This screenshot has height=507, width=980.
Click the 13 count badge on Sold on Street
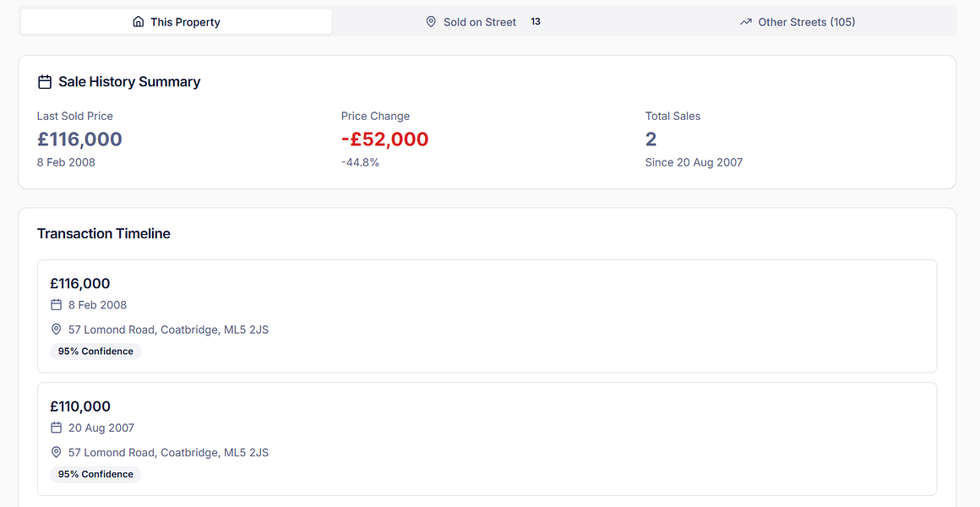536,22
